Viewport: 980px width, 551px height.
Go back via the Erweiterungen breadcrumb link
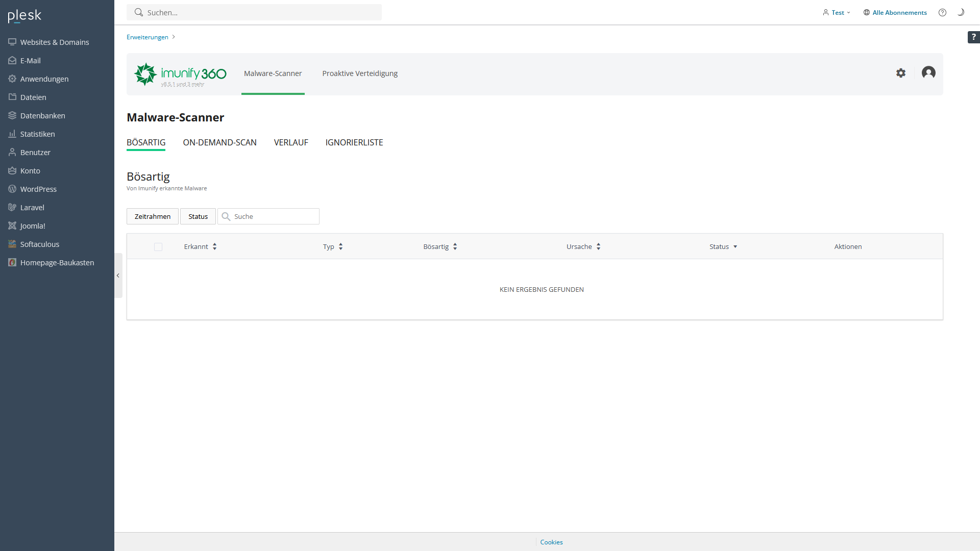tap(147, 37)
